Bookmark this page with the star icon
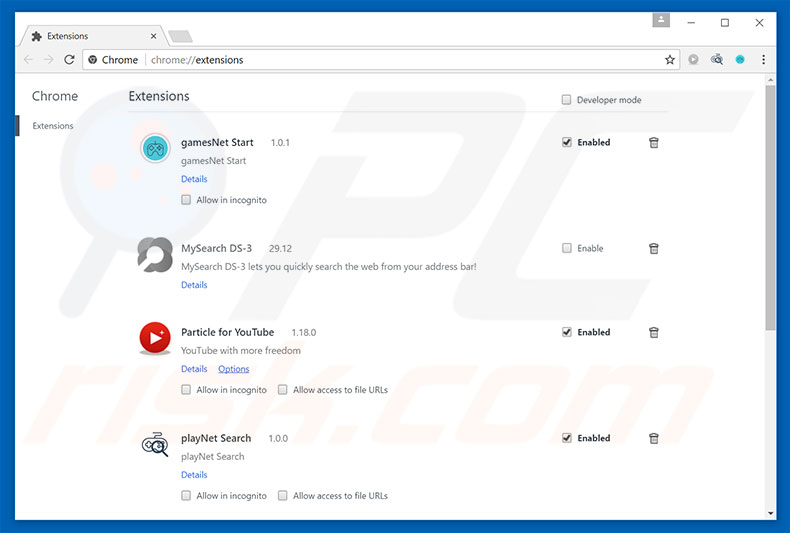This screenshot has width=790, height=533. tap(670, 60)
